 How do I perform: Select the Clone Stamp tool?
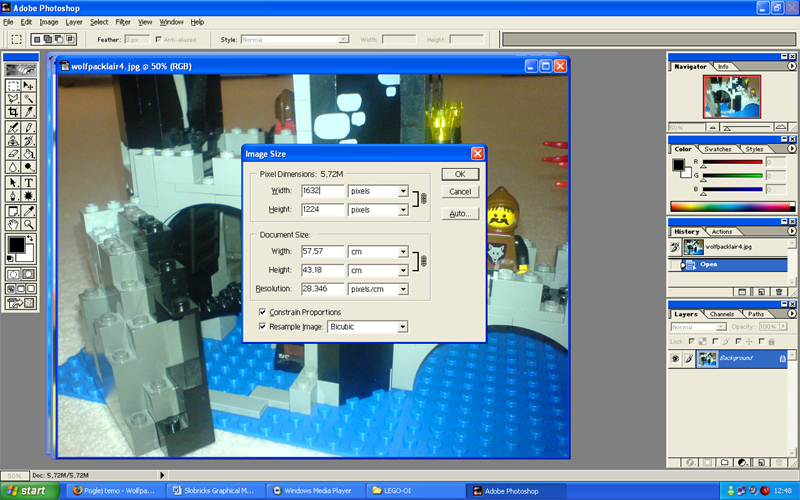tap(13, 140)
